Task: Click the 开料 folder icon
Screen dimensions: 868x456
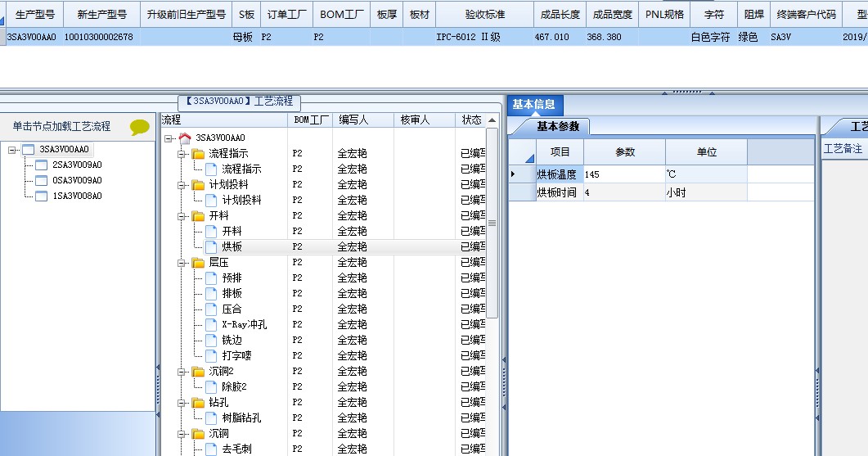Action: point(198,215)
